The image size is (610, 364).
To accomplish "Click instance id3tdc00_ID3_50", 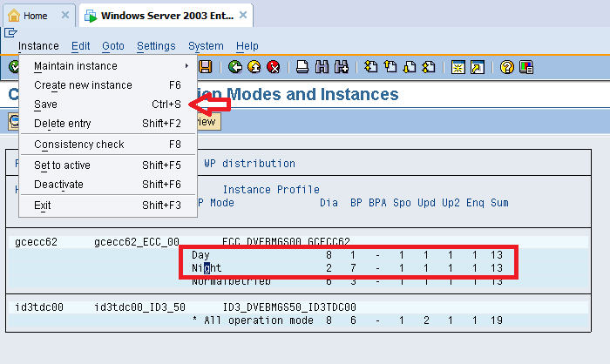I will tap(139, 307).
